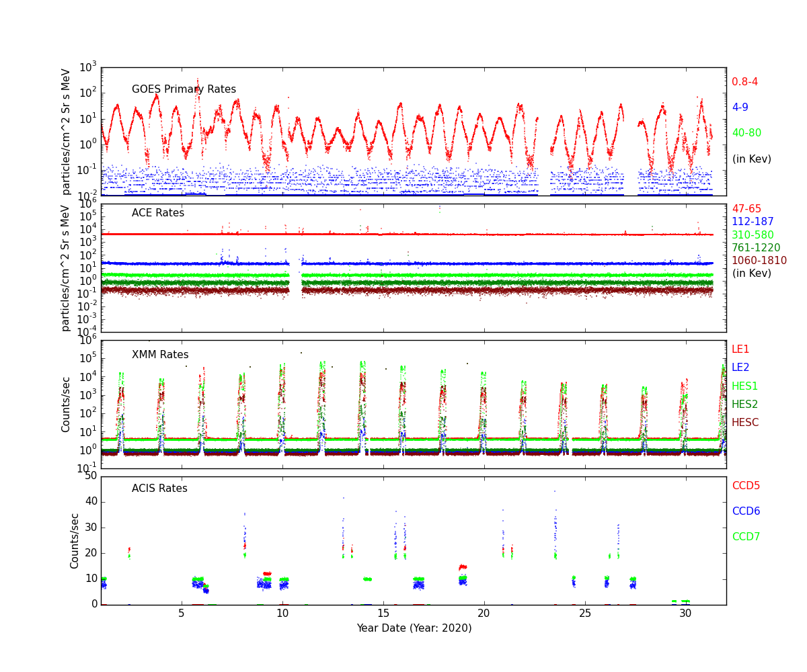This screenshot has height=672, width=807.
Task: Click the ACE Rates panel title
Action: [x=157, y=213]
